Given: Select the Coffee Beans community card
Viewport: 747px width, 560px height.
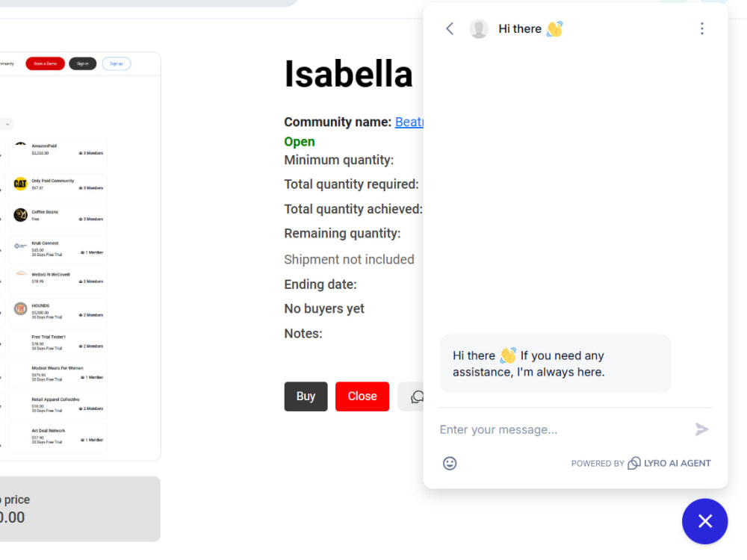Looking at the screenshot, I should click(x=58, y=216).
